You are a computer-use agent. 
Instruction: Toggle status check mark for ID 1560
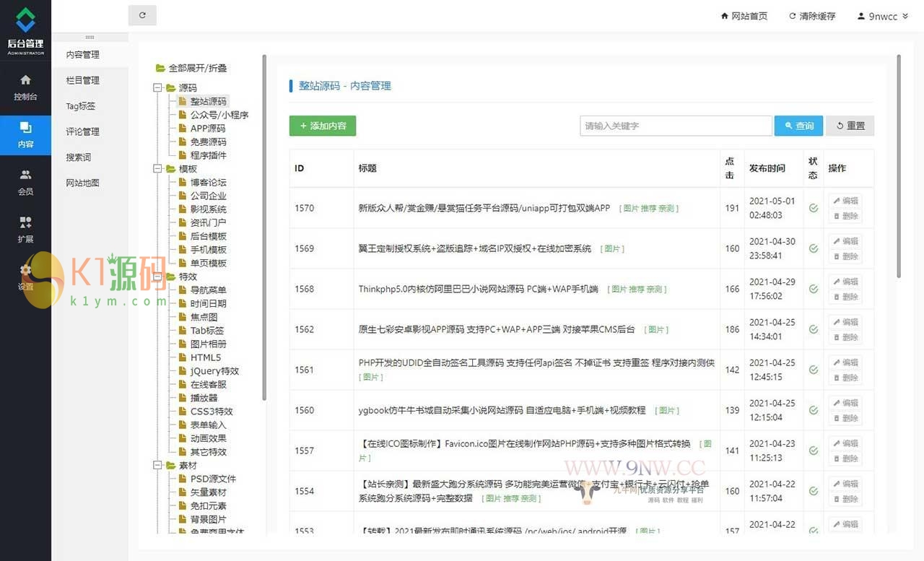pyautogui.click(x=814, y=410)
